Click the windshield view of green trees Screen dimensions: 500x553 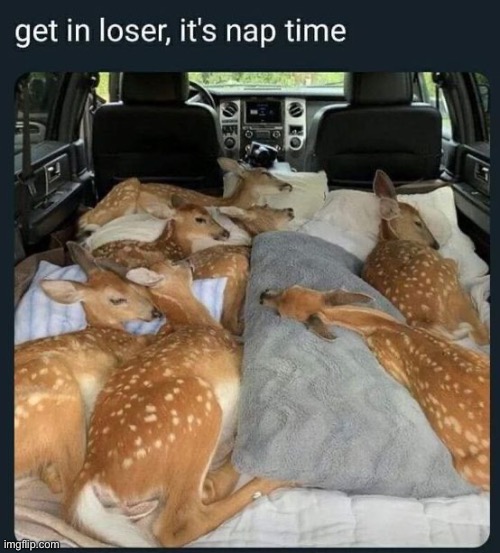pyautogui.click(x=266, y=79)
